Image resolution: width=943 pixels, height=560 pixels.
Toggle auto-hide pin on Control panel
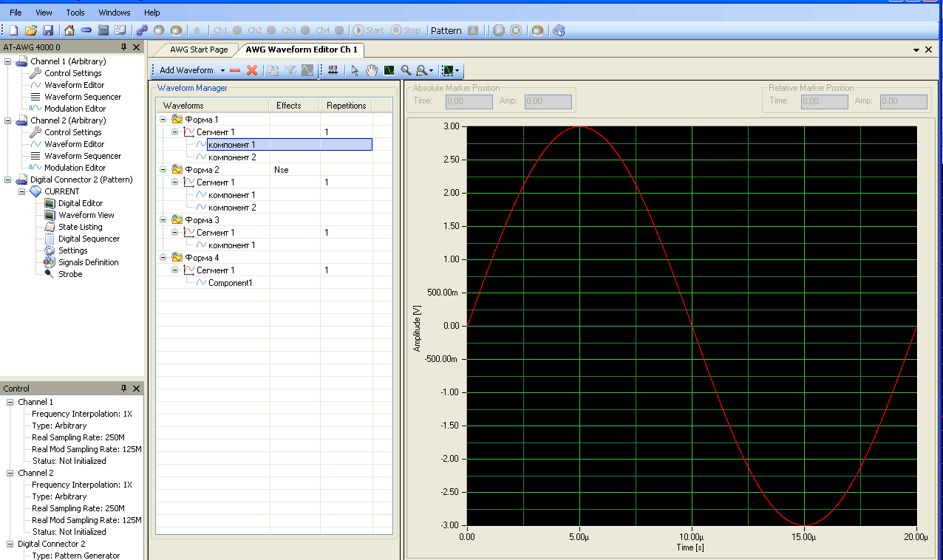[x=123, y=389]
